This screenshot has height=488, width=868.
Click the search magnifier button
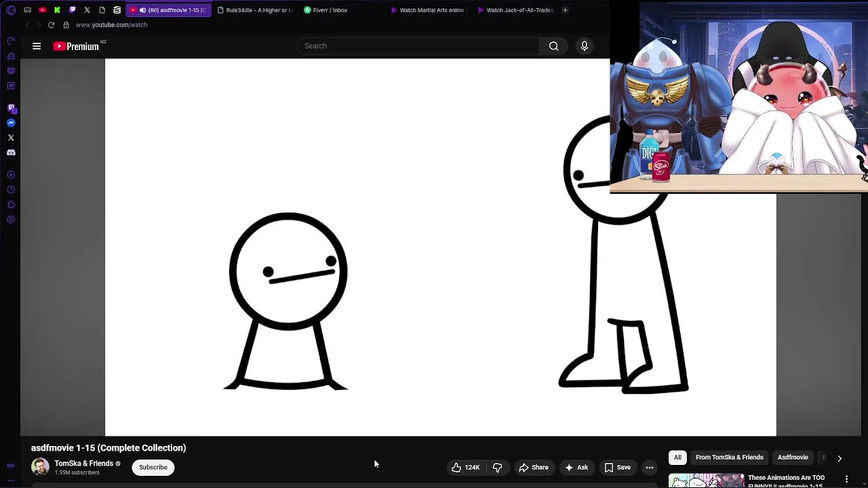[554, 46]
